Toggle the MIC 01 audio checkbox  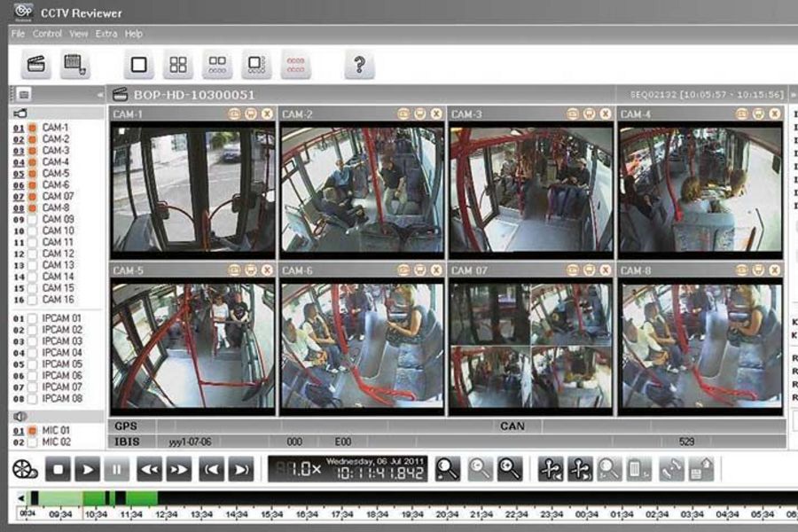tap(32, 431)
